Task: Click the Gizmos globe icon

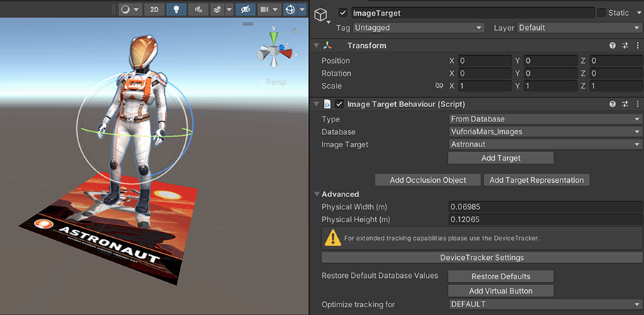Action: click(x=290, y=10)
